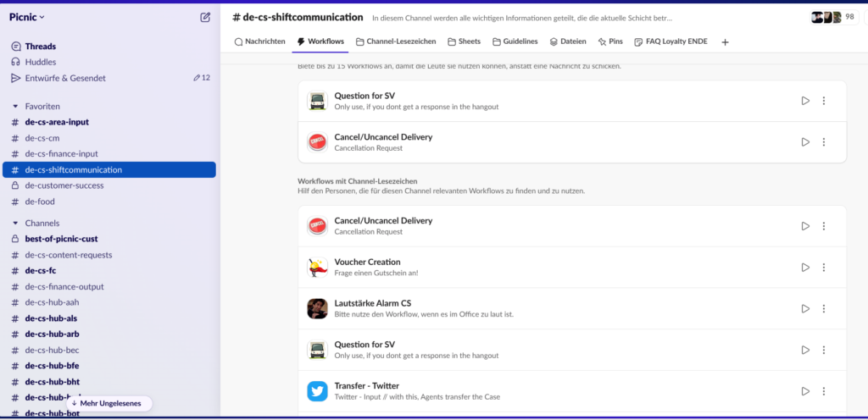868x420 pixels.
Task: Open the Guidelines tab
Action: (515, 41)
